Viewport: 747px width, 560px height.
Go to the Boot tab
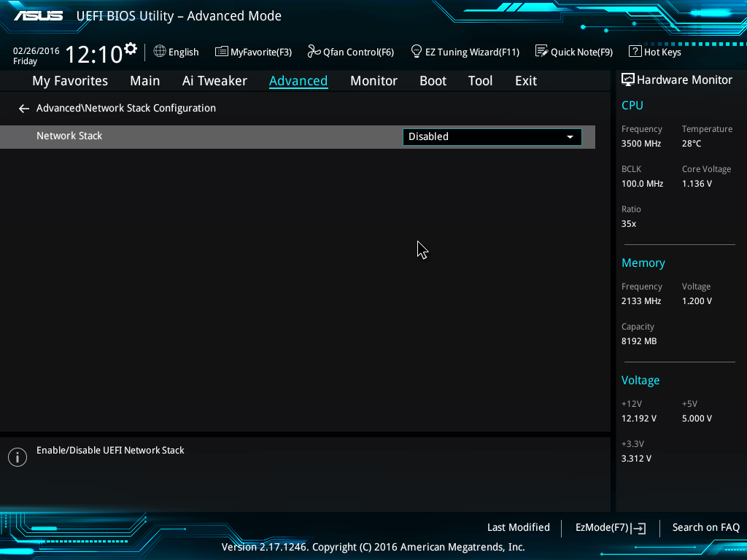tap(433, 81)
